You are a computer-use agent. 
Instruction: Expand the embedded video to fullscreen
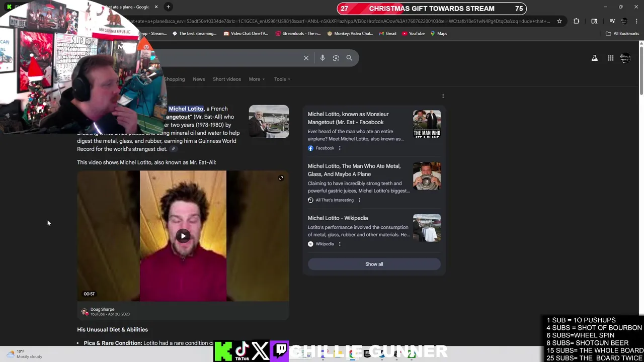click(281, 178)
